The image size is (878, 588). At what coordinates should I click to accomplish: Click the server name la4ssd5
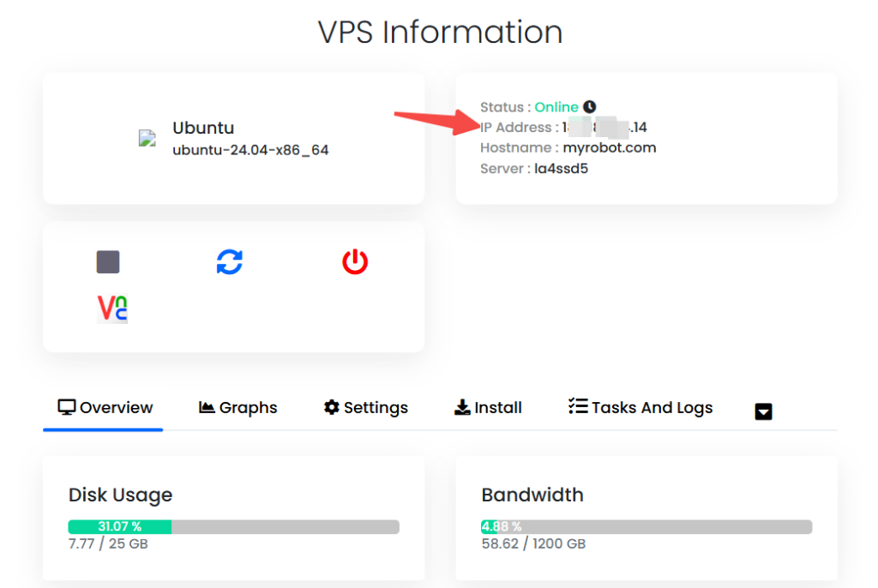(561, 169)
